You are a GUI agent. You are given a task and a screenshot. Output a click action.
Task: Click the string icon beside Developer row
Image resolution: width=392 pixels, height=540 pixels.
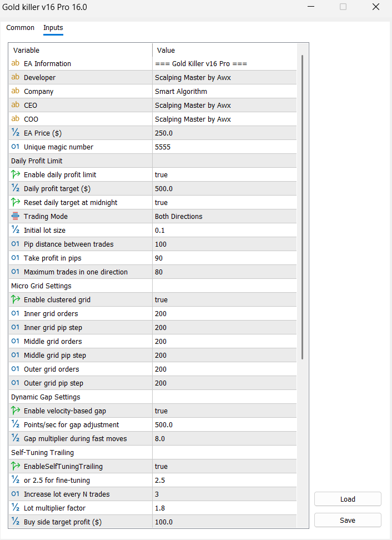click(16, 78)
